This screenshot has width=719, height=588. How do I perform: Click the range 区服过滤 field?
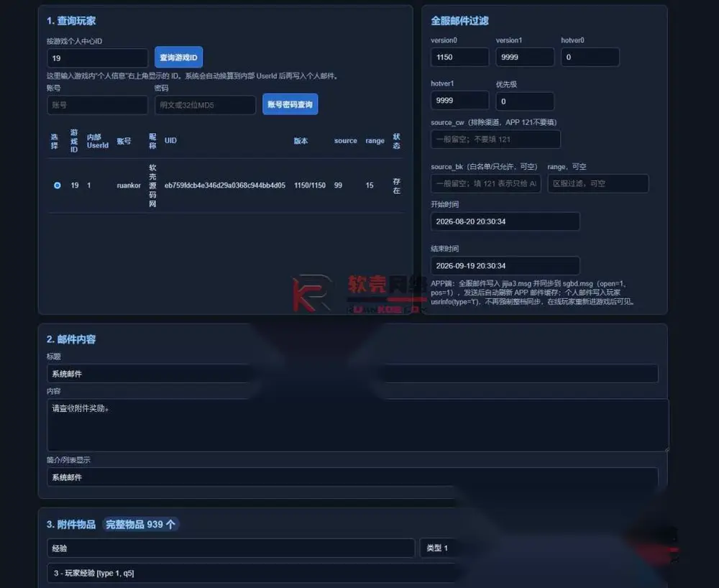(x=598, y=183)
